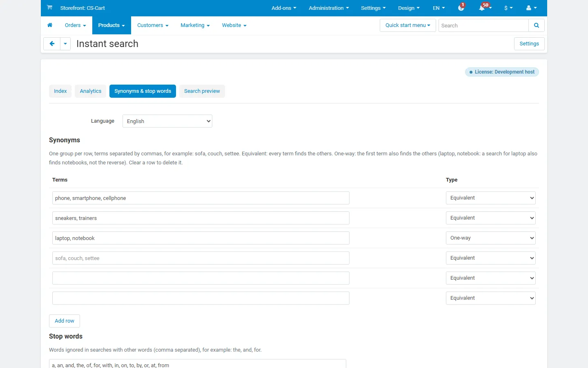Open the One-way type dropdown for laptop row
This screenshot has height=368, width=588.
[491, 238]
